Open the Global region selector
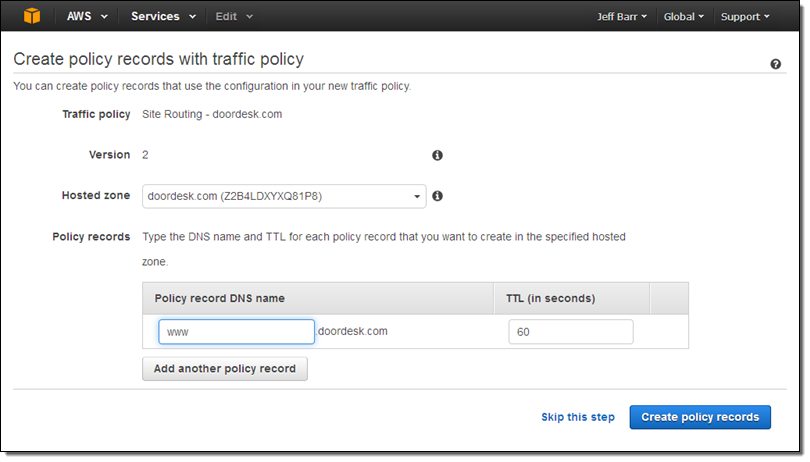This screenshot has height=462, width=810. 684,17
